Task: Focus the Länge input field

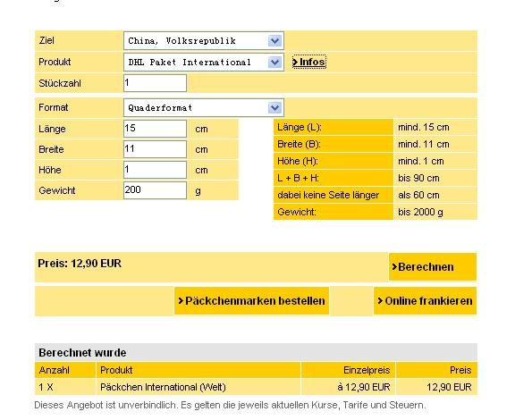Action: point(155,129)
